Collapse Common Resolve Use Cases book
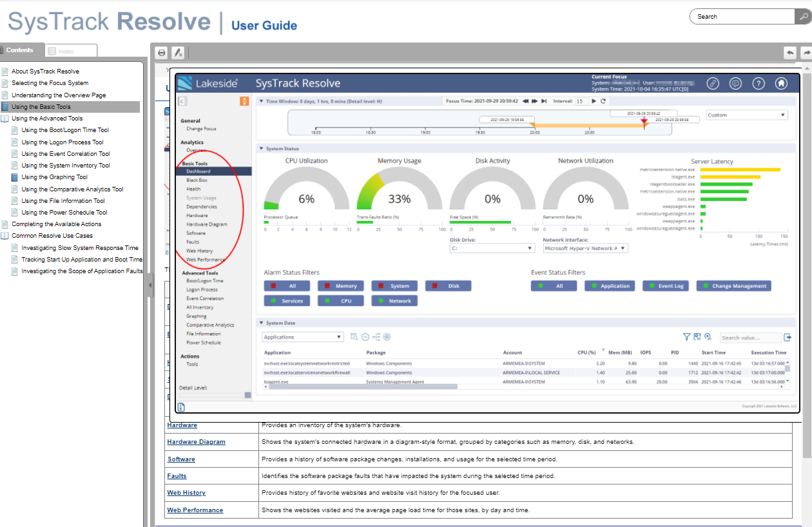This screenshot has width=812, height=527. pos(5,236)
